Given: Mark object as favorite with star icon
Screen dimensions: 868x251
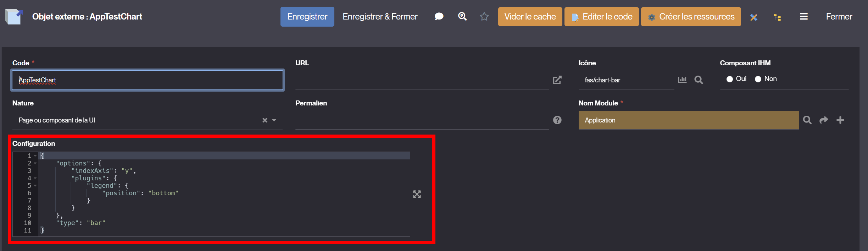Looking at the screenshot, I should click(484, 17).
